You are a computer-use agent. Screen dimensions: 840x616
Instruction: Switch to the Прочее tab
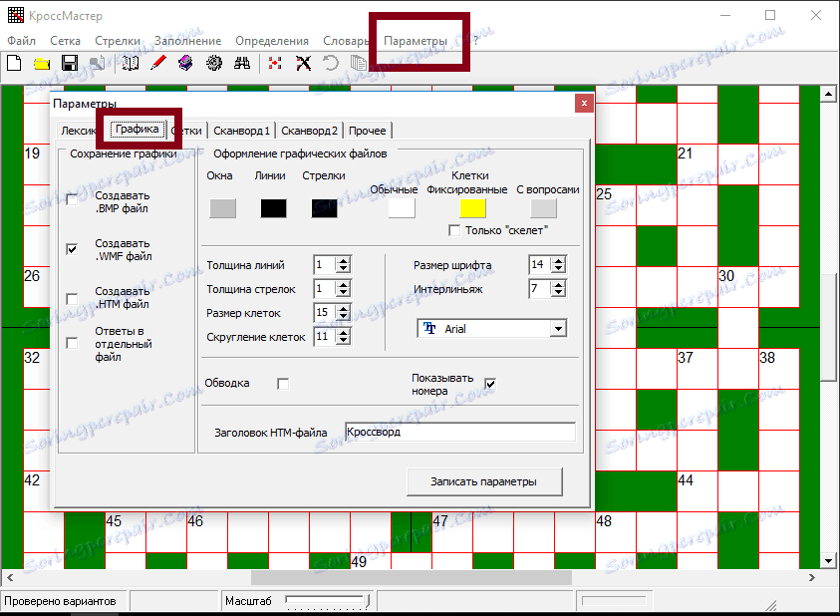[x=368, y=131]
